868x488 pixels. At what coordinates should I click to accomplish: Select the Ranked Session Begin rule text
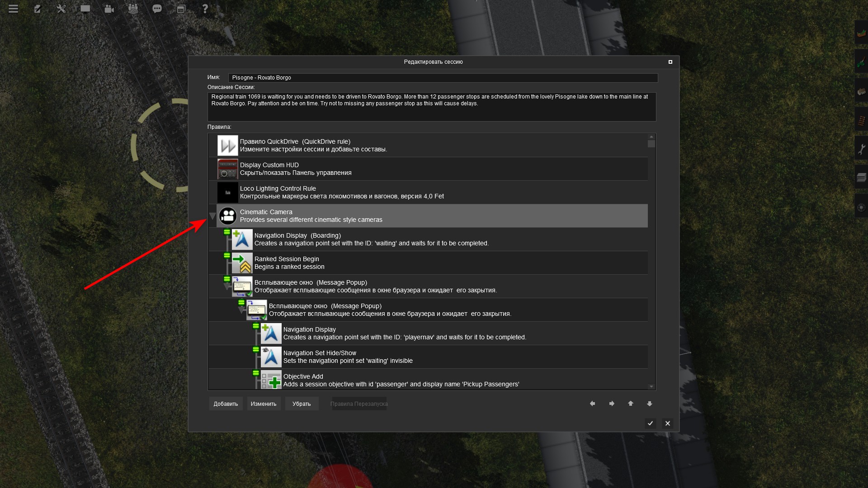pos(289,263)
